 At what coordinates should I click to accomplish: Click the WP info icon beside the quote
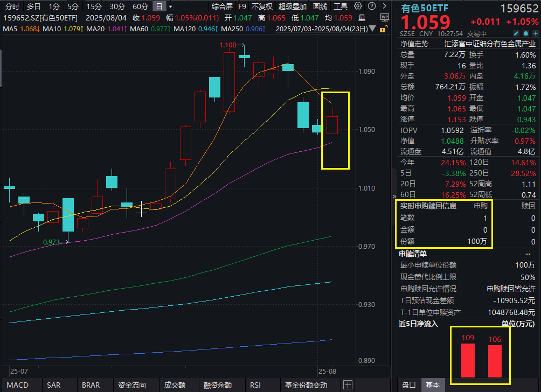(385, 17)
